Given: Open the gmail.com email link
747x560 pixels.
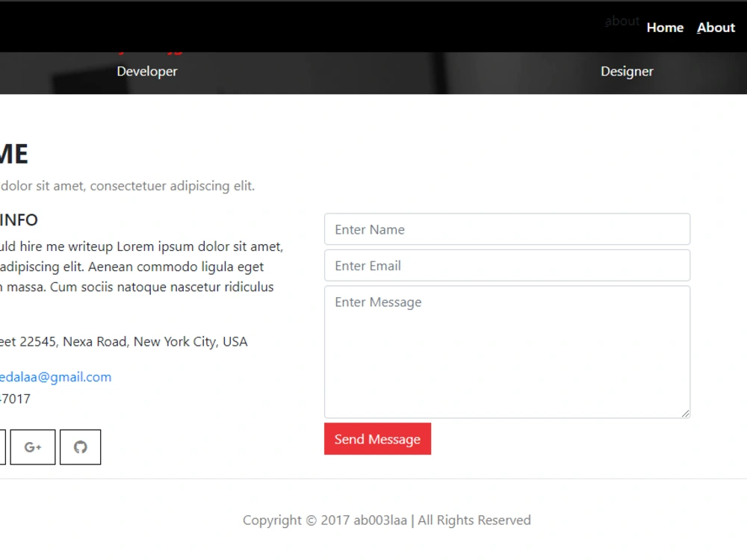Looking at the screenshot, I should point(56,377).
